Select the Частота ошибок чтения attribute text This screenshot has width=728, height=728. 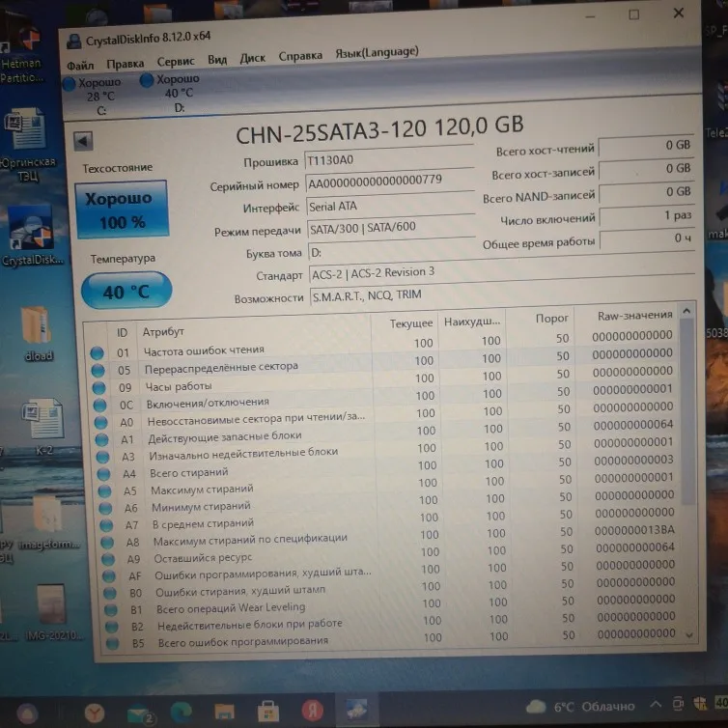[x=204, y=350]
